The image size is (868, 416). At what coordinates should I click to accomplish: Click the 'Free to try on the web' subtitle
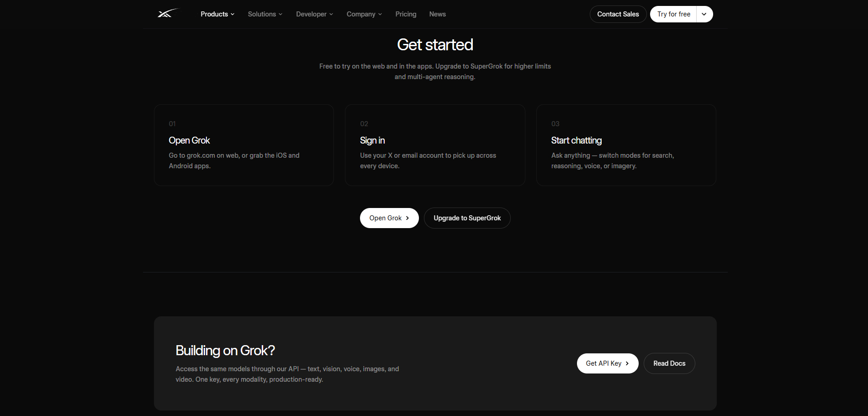[x=435, y=71]
